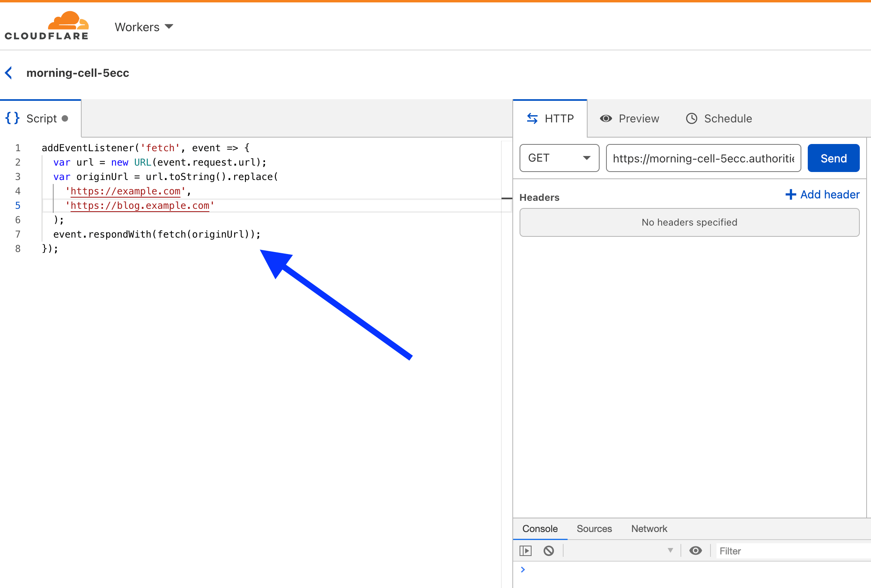
Task: Select the HTTP testing tab icon
Action: [x=533, y=118]
